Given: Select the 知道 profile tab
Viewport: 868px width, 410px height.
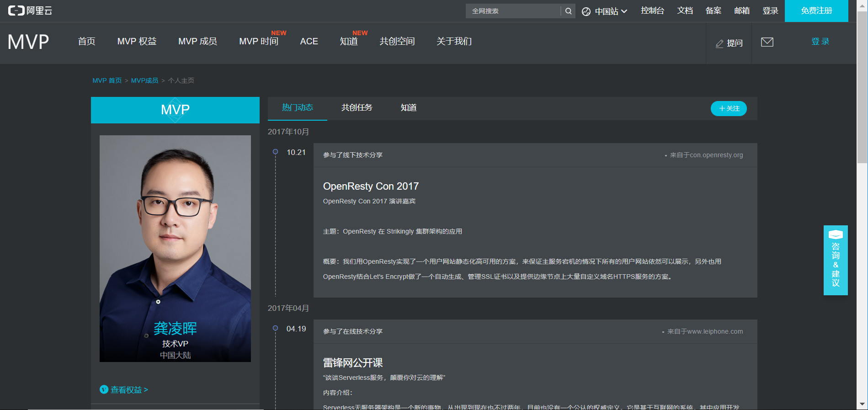Looking at the screenshot, I should pyautogui.click(x=408, y=107).
